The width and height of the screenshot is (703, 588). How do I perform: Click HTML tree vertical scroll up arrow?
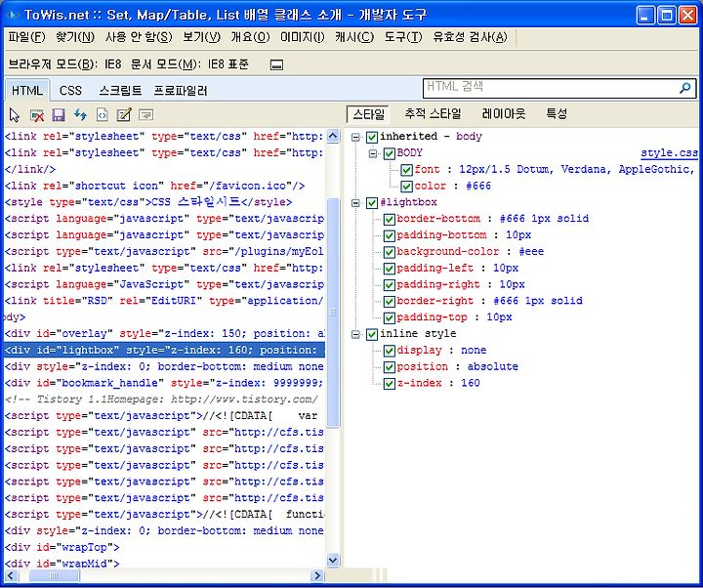point(333,136)
